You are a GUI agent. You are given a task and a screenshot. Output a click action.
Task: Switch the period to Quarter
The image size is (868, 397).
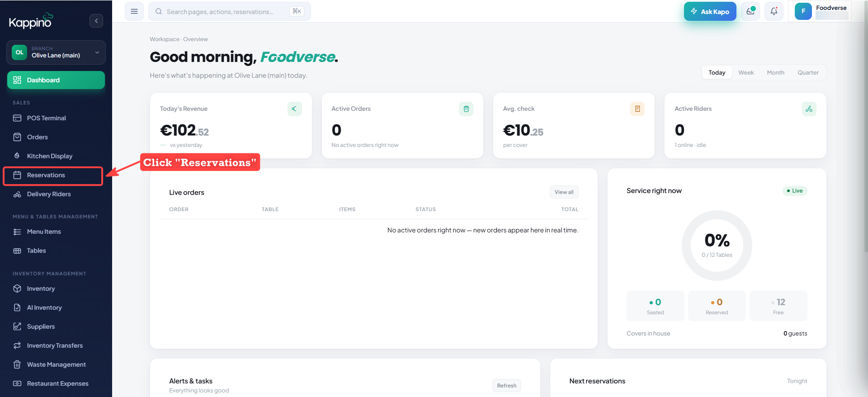pyautogui.click(x=808, y=72)
